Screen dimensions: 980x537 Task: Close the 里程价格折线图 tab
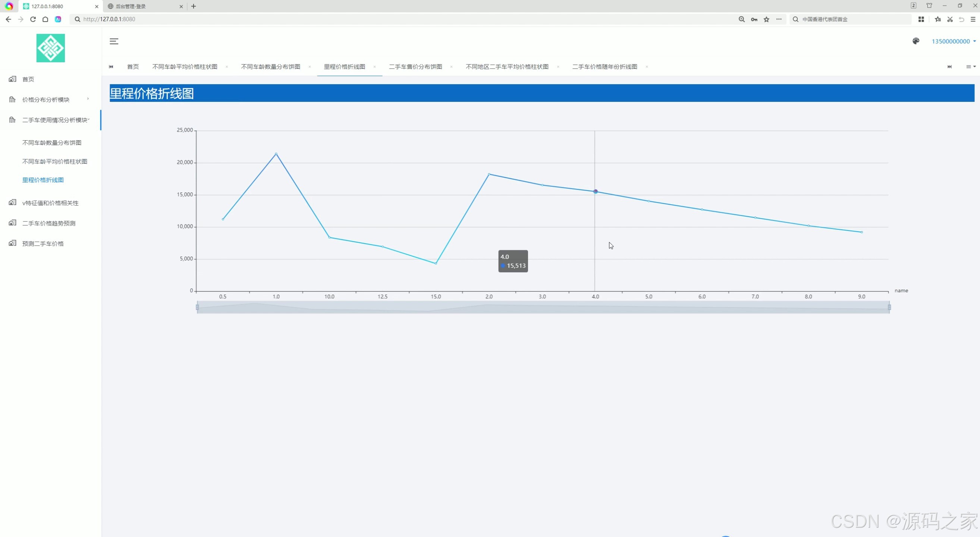pyautogui.click(x=374, y=66)
